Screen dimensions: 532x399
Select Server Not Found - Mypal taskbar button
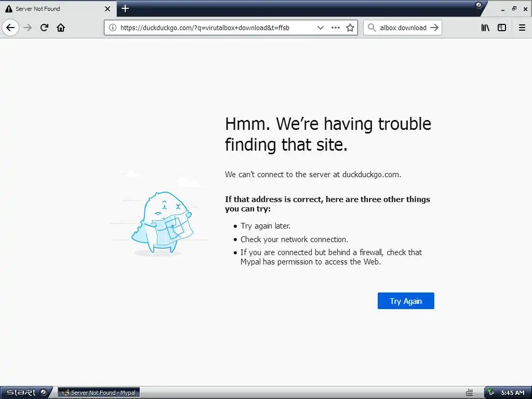pos(99,393)
